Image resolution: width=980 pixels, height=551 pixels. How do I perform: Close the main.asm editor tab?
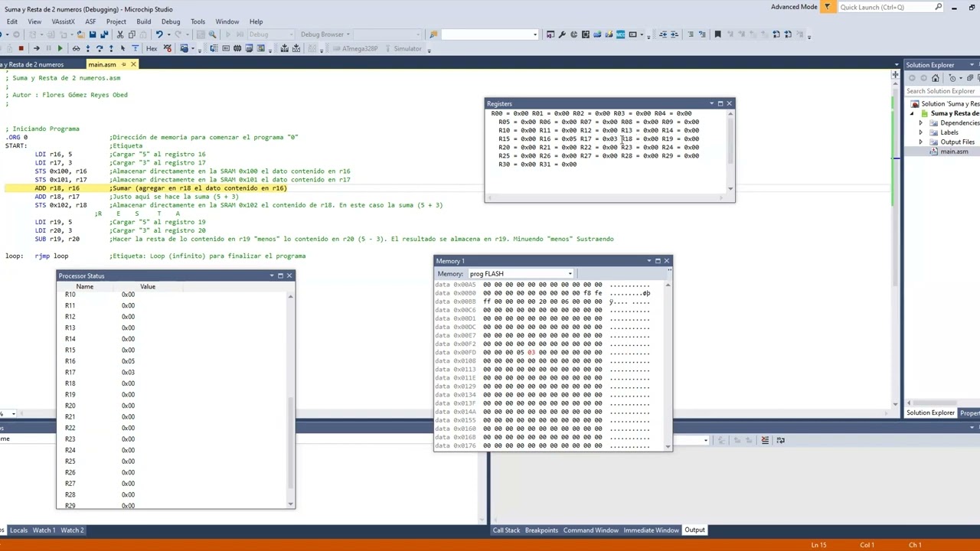click(133, 64)
